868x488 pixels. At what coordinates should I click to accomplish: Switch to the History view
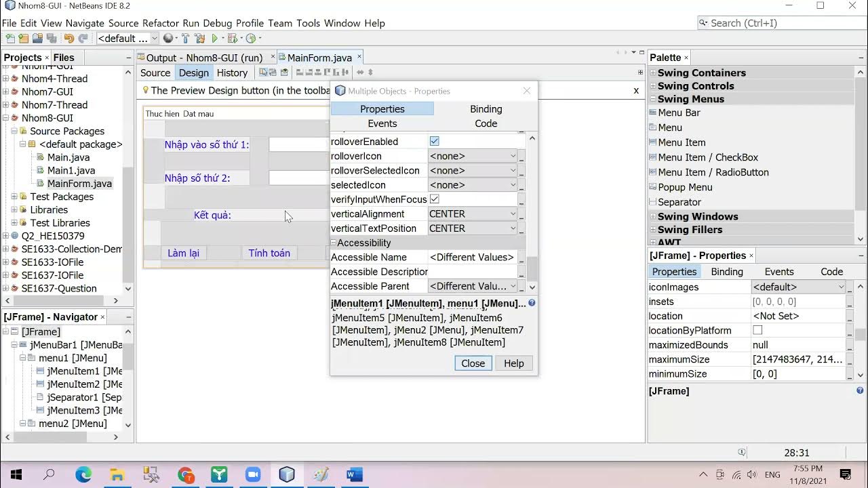pos(232,73)
